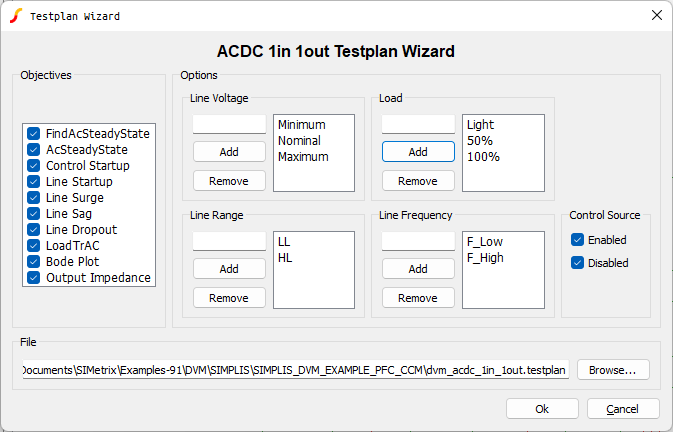
Task: Click the Load value input field
Action: (418, 125)
